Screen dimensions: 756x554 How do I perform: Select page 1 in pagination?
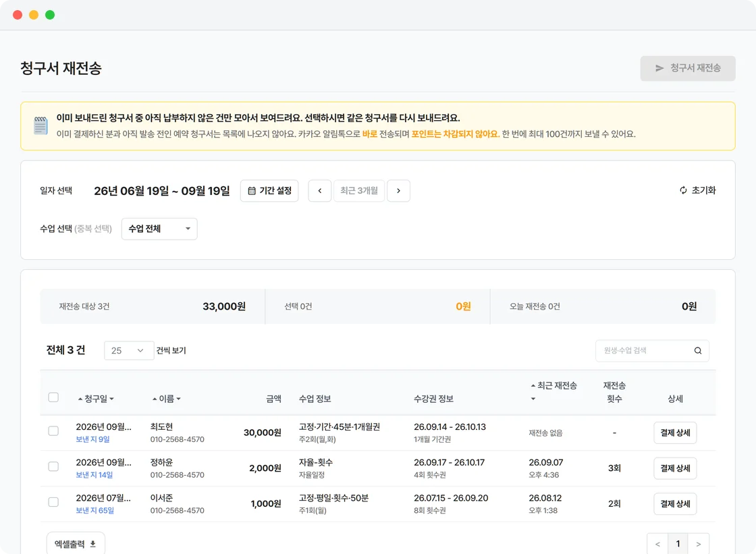(x=678, y=544)
